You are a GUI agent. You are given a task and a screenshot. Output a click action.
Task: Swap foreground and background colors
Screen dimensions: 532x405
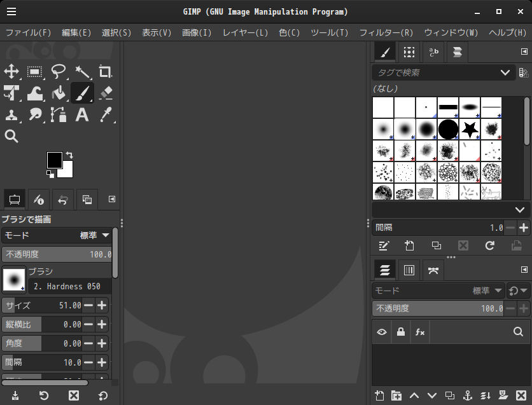[x=69, y=154]
